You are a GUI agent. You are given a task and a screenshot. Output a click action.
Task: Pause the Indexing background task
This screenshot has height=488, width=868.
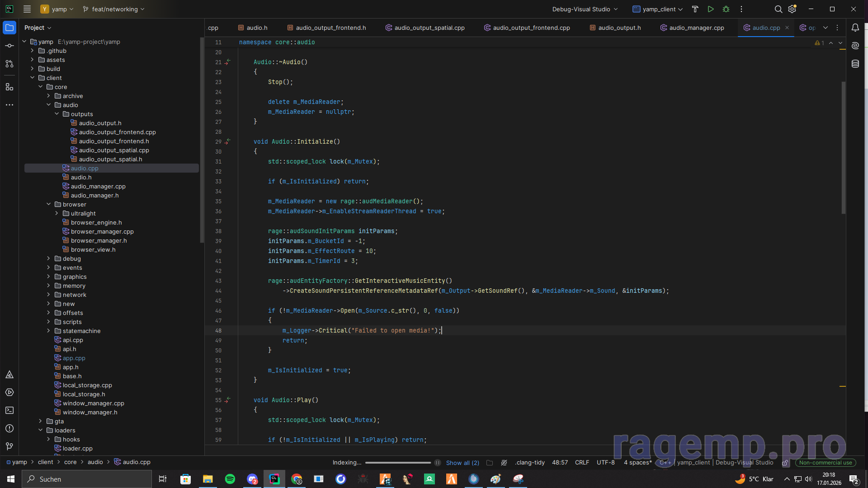pos(438,463)
